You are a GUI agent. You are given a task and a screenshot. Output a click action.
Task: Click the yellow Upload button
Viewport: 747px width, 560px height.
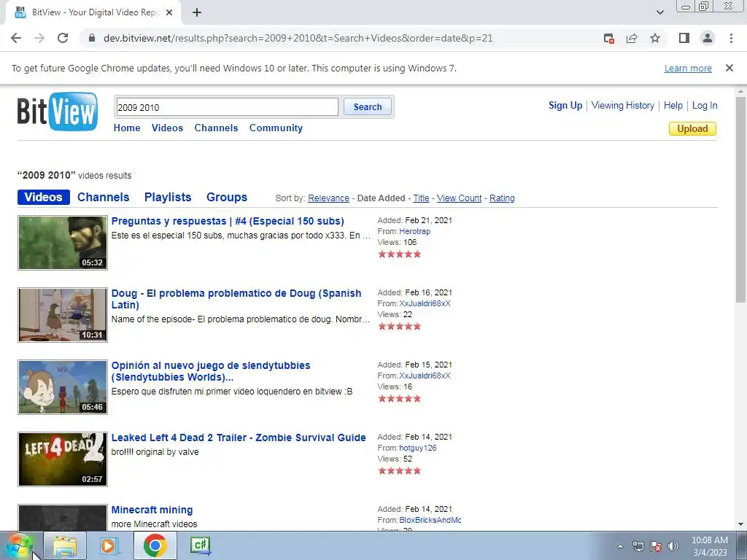[x=692, y=128]
